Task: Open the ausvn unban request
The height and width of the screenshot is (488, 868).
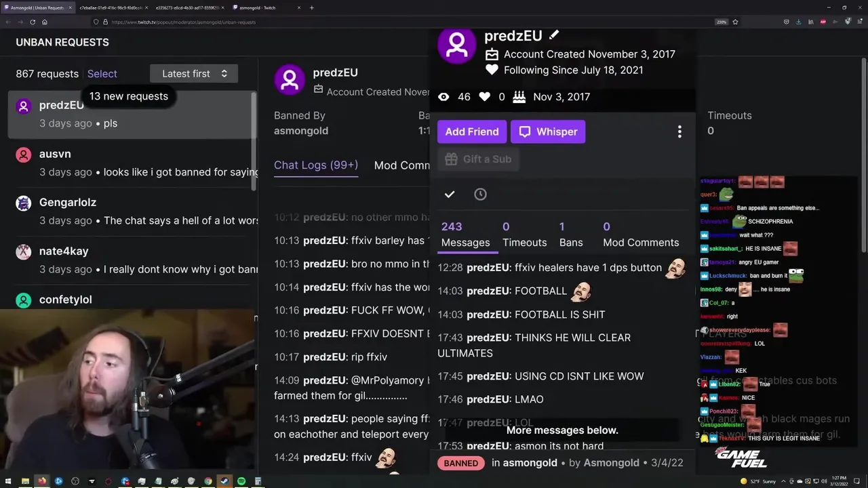Action: 133,163
